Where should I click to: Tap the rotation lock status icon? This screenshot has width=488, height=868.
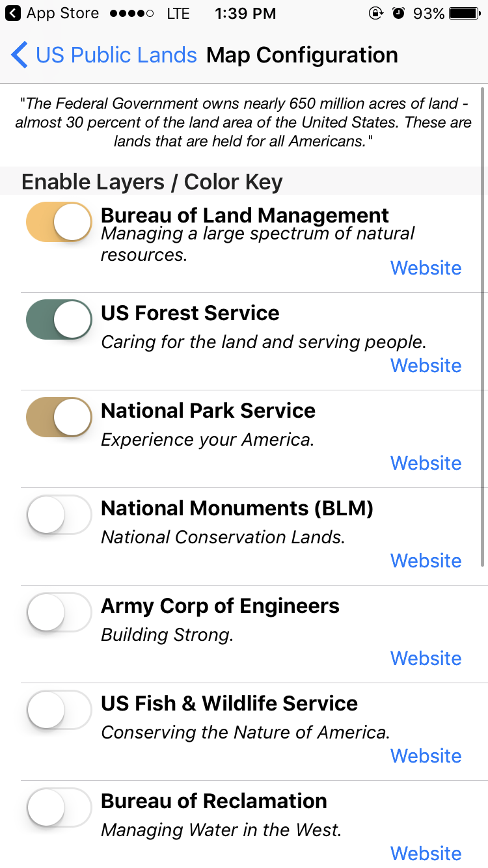(x=375, y=13)
